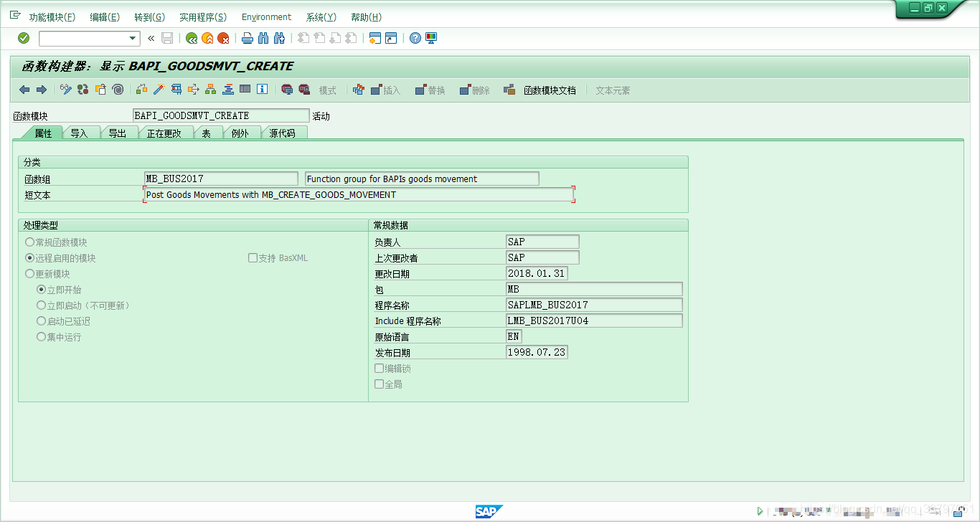980x522 pixels.
Task: Open the 转到(G) menu
Action: (149, 17)
